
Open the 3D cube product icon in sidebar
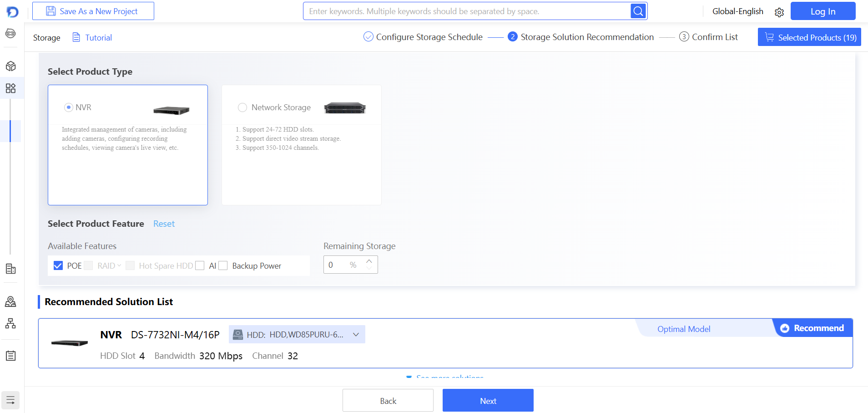[11, 66]
